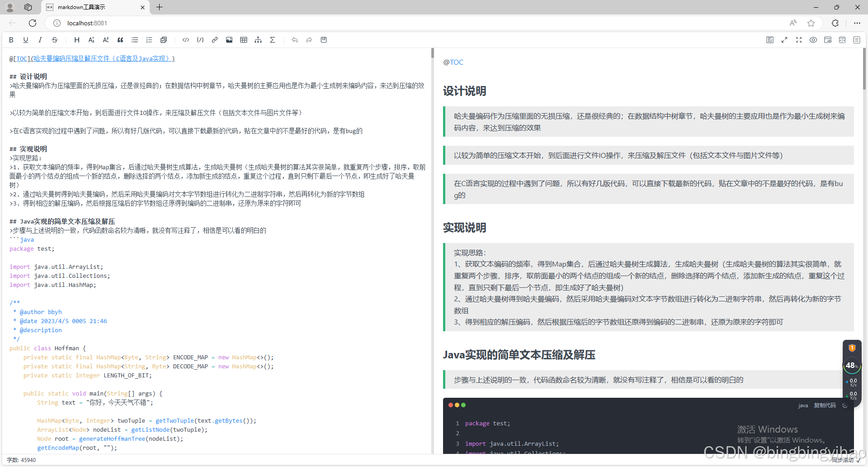Apply italic formatting from toolbar

[x=40, y=40]
